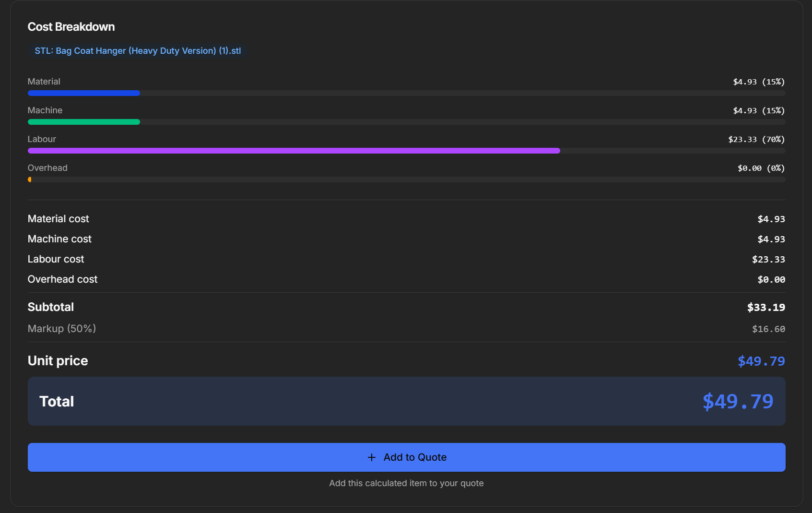Select the Material cost row label
812x513 pixels.
click(59, 219)
